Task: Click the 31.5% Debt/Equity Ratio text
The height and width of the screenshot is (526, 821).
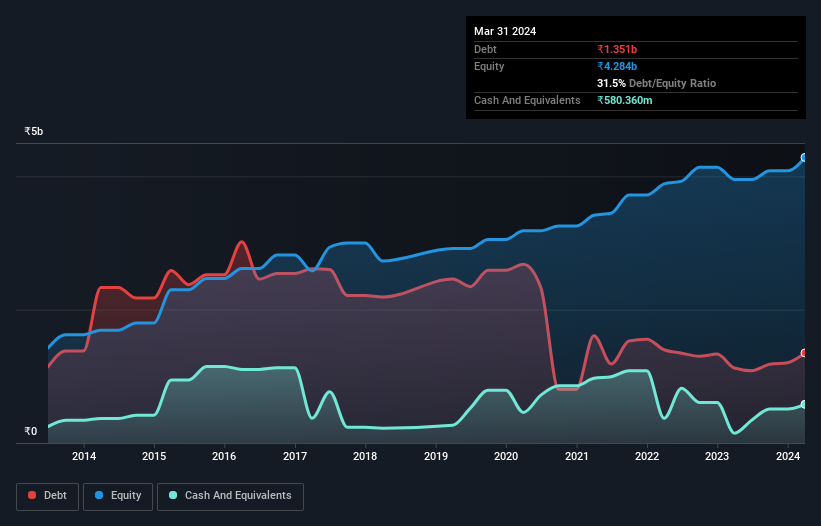Action: 656,83
